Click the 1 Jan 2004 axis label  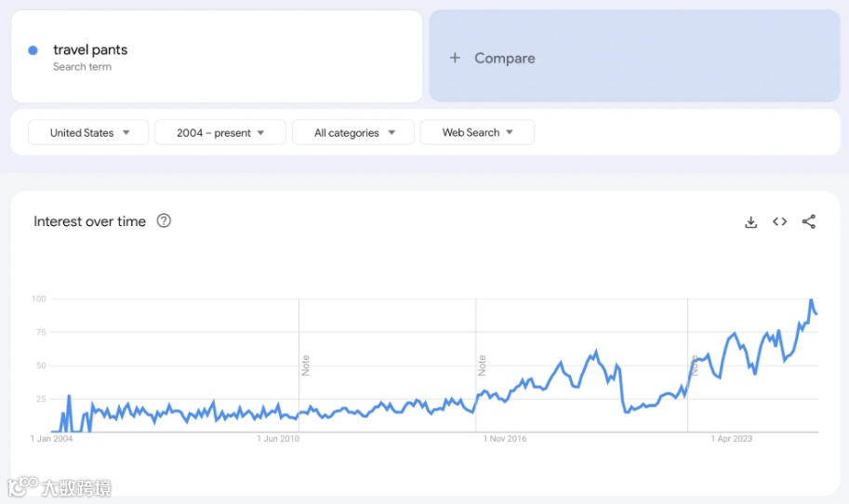51,439
